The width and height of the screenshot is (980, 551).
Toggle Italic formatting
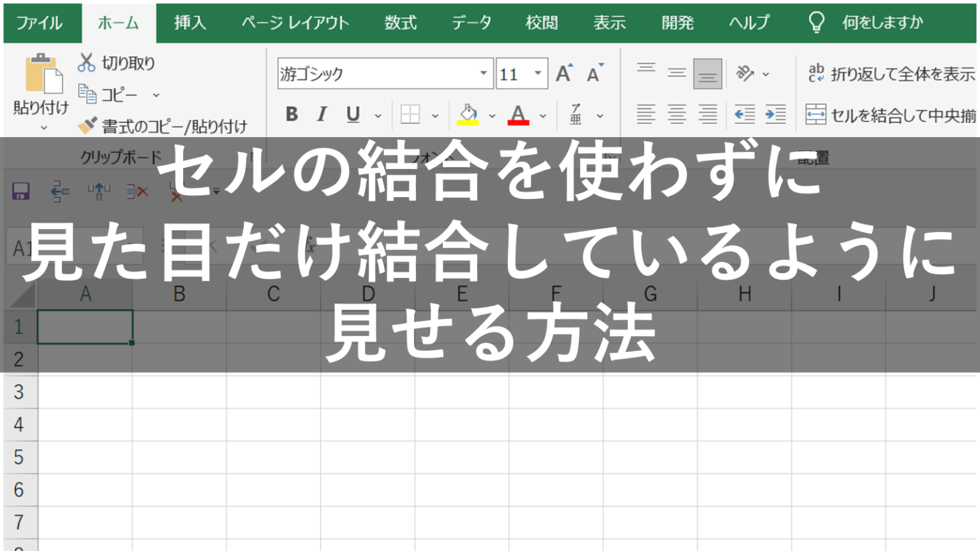pyautogui.click(x=322, y=114)
